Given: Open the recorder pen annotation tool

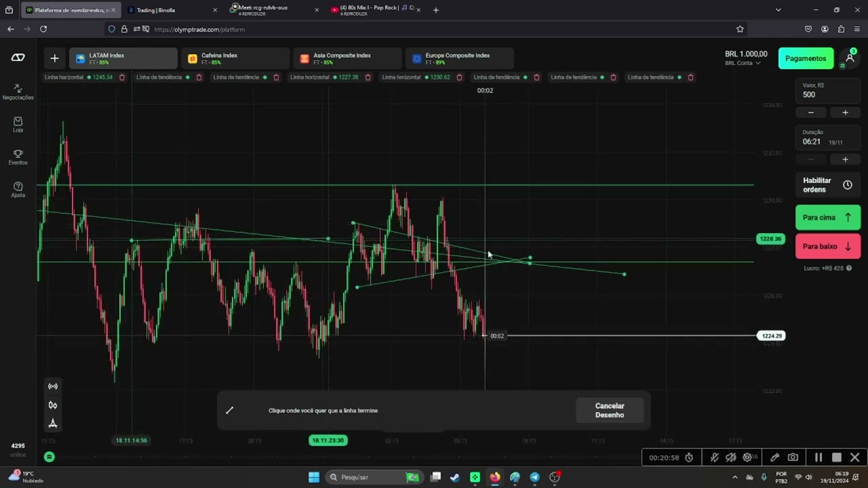Looking at the screenshot, I should [x=774, y=457].
